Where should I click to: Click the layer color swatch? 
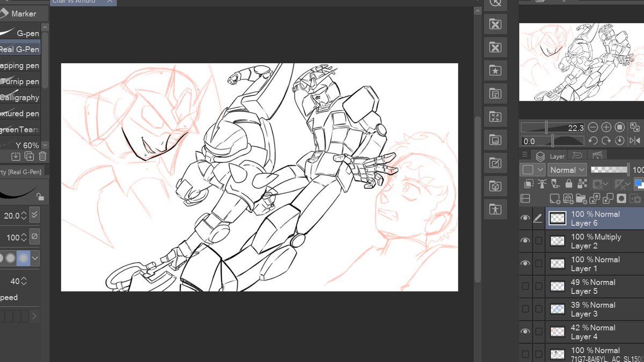639,184
